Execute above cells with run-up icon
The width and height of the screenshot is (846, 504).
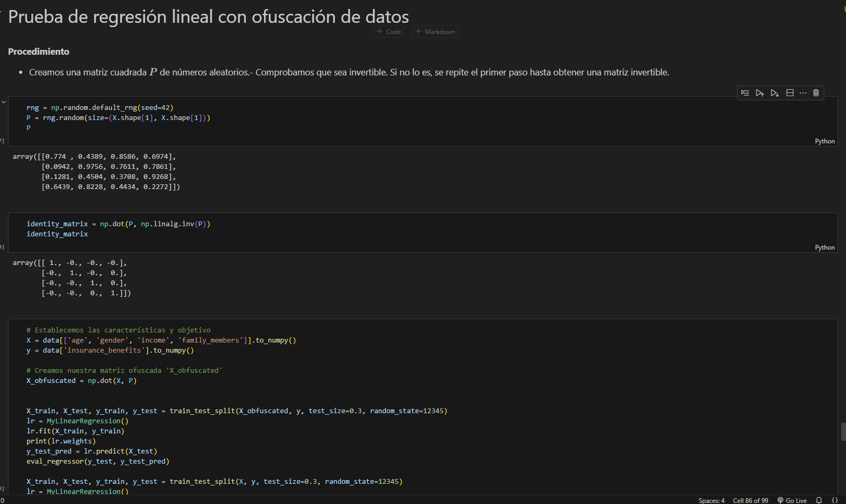[760, 93]
